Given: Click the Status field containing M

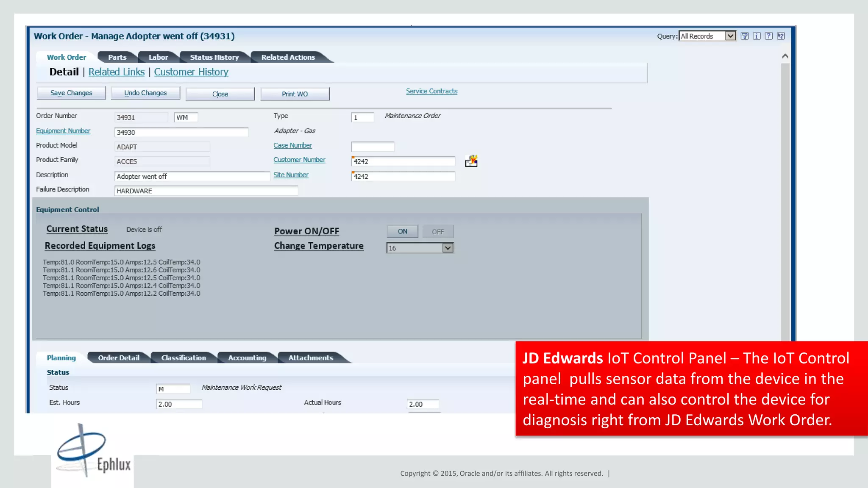Looking at the screenshot, I should (173, 389).
